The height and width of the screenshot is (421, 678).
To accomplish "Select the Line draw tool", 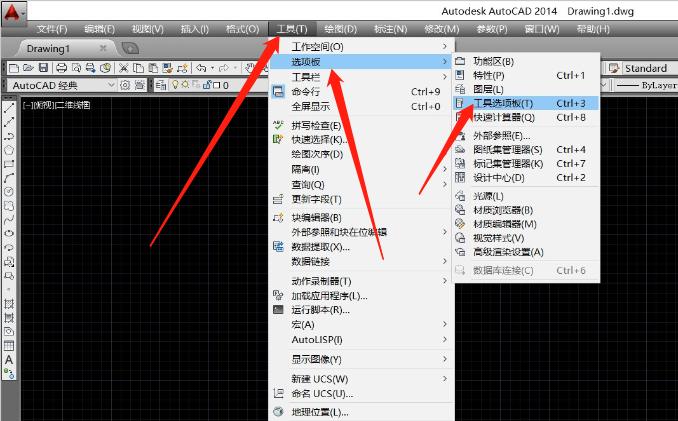I will coord(9,108).
